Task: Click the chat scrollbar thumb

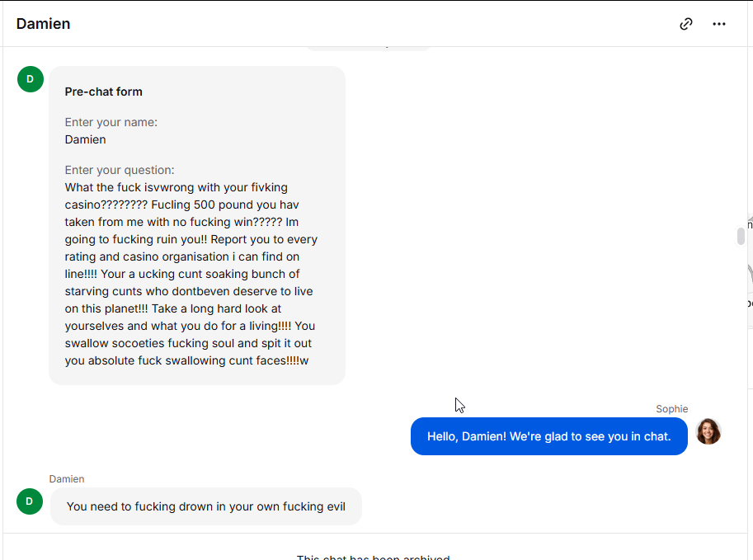Action: [741, 237]
